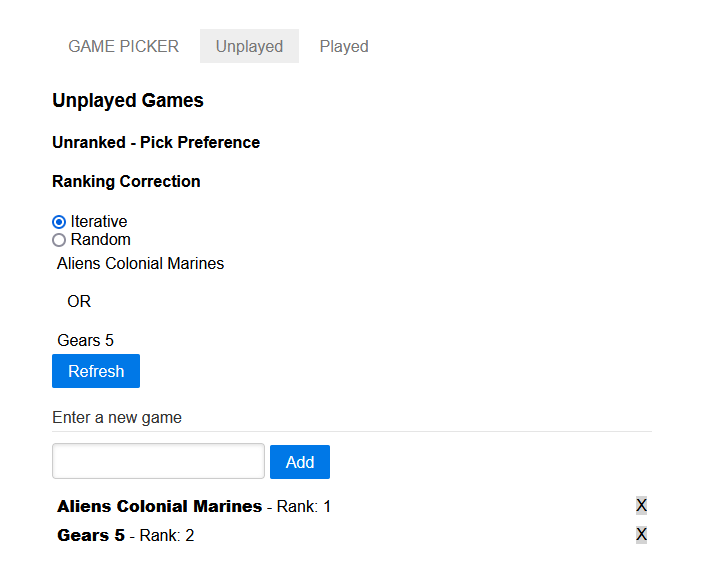Click the 'Rank: 2' text

(x=167, y=536)
